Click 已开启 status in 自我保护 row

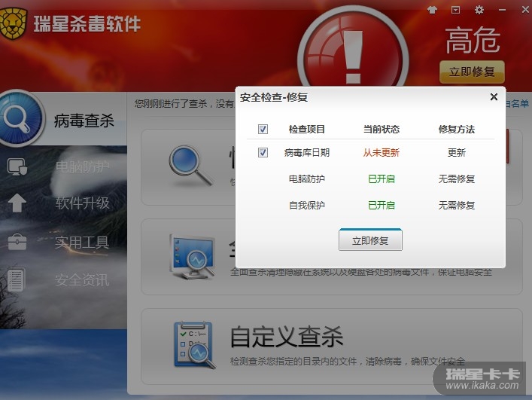[x=382, y=206]
